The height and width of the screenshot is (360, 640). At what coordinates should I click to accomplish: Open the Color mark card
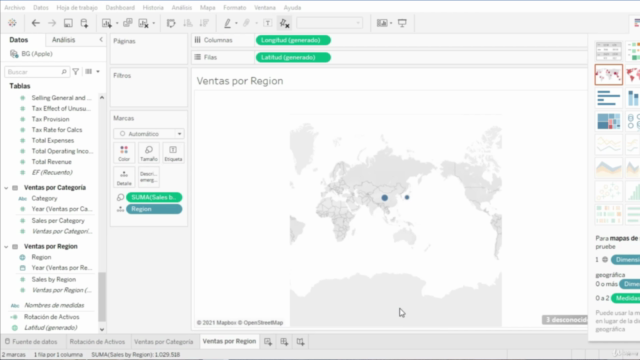pyautogui.click(x=124, y=153)
